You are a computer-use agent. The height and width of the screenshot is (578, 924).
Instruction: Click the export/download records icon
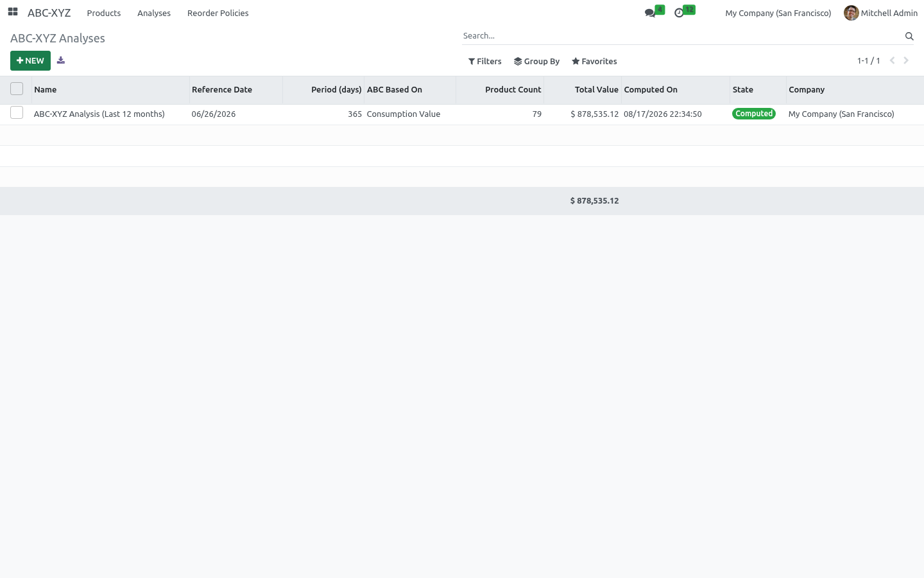point(61,60)
